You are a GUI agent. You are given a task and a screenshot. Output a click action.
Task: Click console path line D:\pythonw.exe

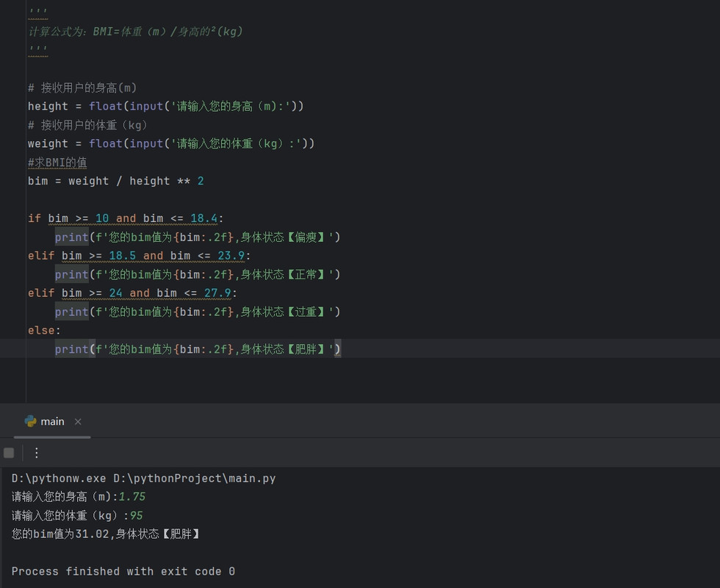tap(144, 478)
